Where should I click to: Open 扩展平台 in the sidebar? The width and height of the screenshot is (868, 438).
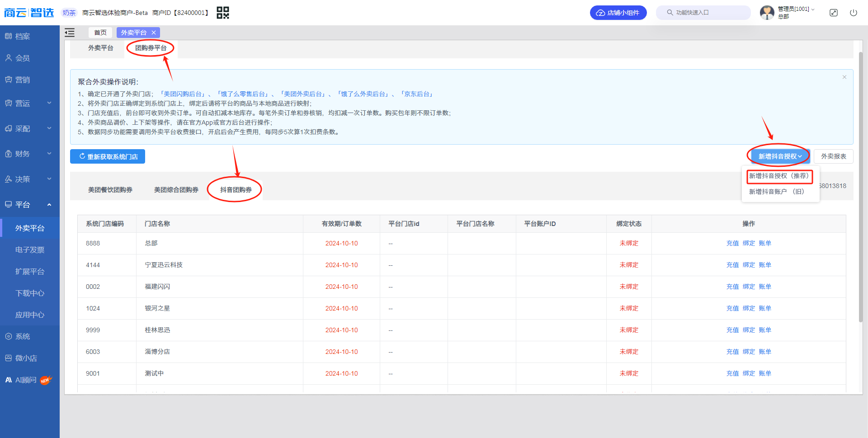pos(30,271)
